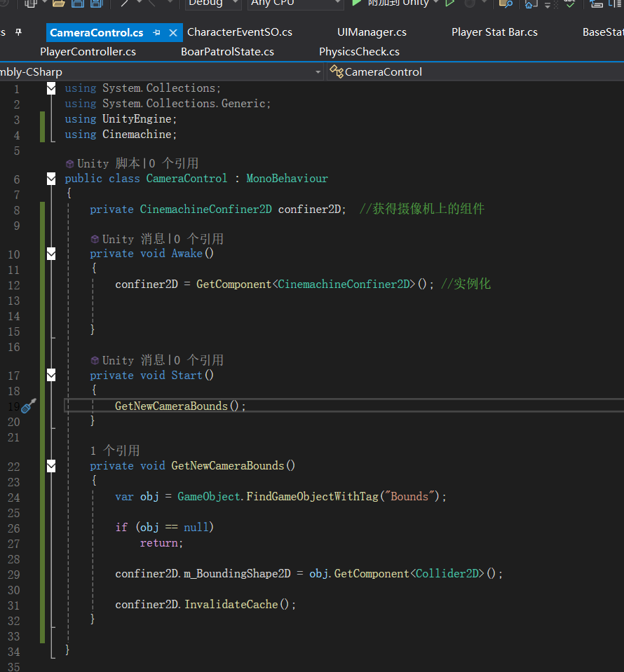Collapse the using directives block at line 1
The image size is (624, 672).
(51, 88)
